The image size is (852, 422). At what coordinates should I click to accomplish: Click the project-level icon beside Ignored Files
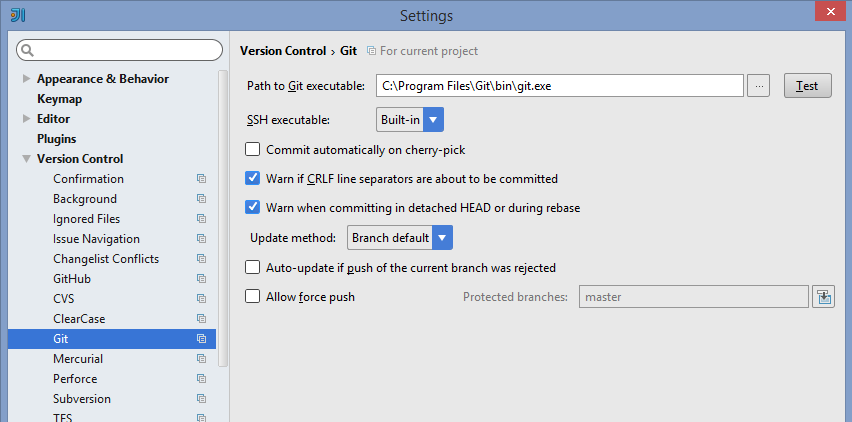pos(202,219)
